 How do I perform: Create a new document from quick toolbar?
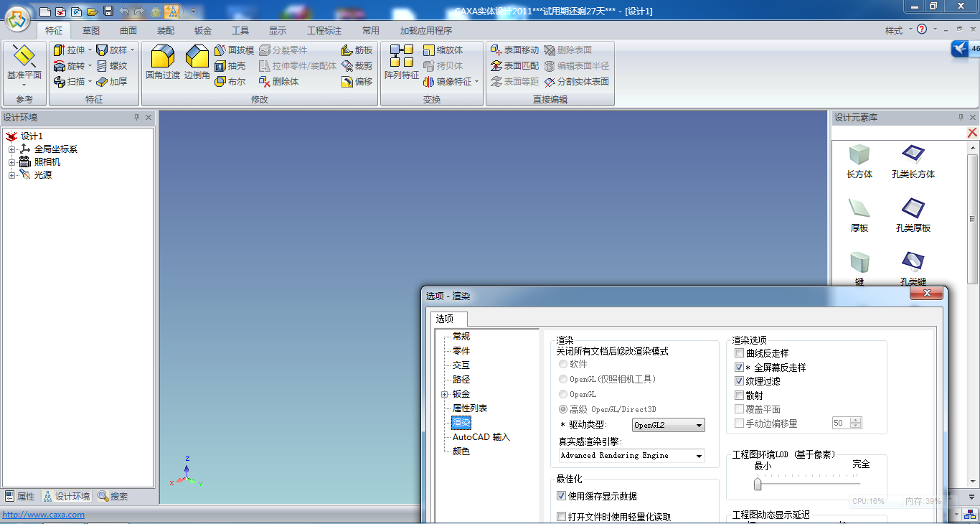click(x=45, y=11)
